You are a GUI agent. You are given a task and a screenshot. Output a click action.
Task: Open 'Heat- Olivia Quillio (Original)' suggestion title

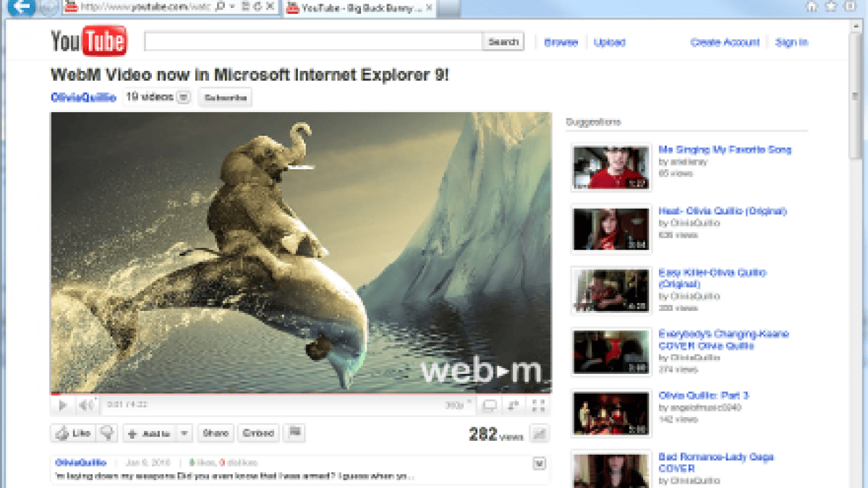722,211
